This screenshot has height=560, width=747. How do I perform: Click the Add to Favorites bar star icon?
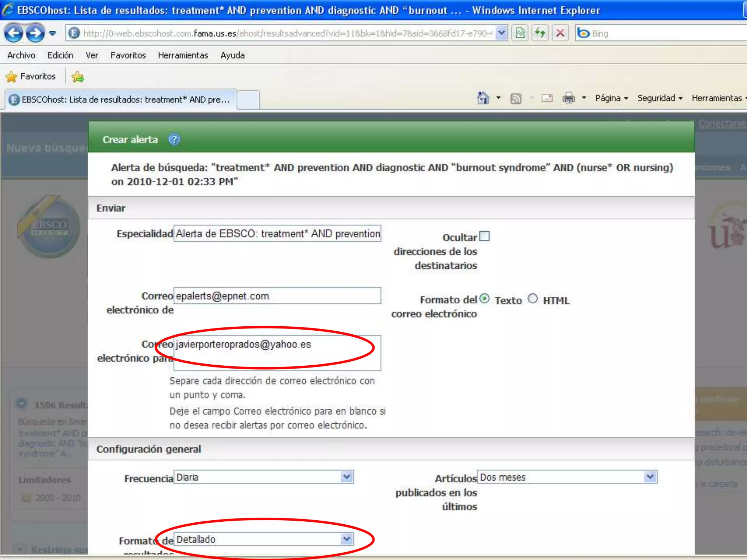tap(78, 77)
